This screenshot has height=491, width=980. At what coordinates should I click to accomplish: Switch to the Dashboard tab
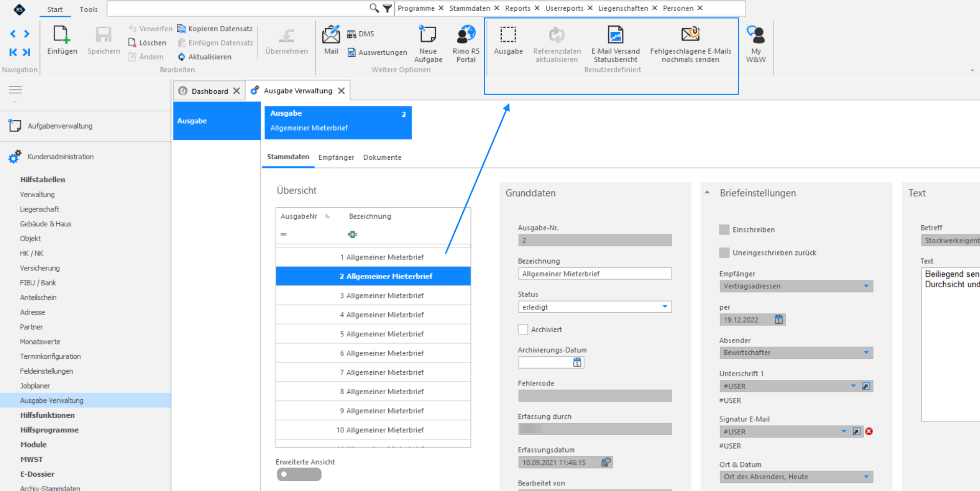(210, 91)
